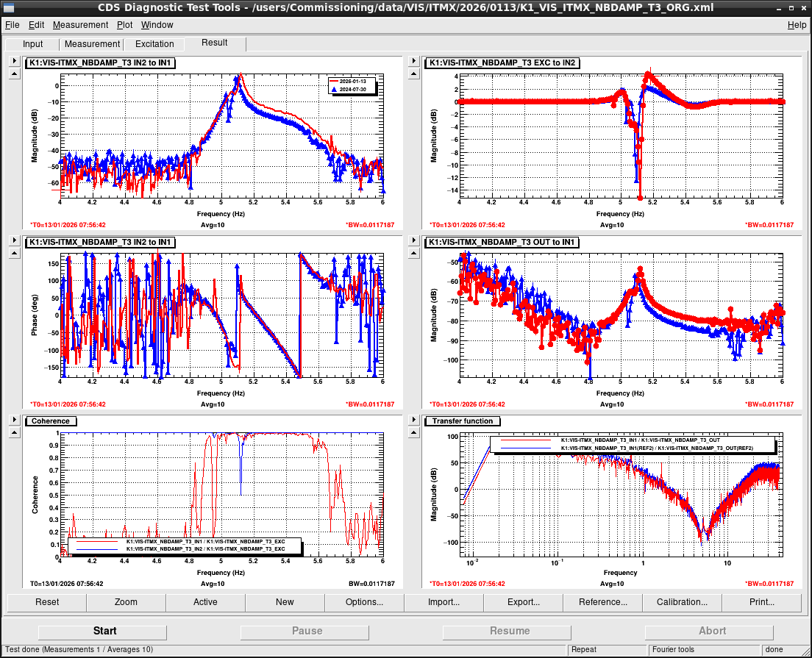Expand options with up-arrow beside Phase plot
Screen dimensions: 812x658
coord(13,253)
